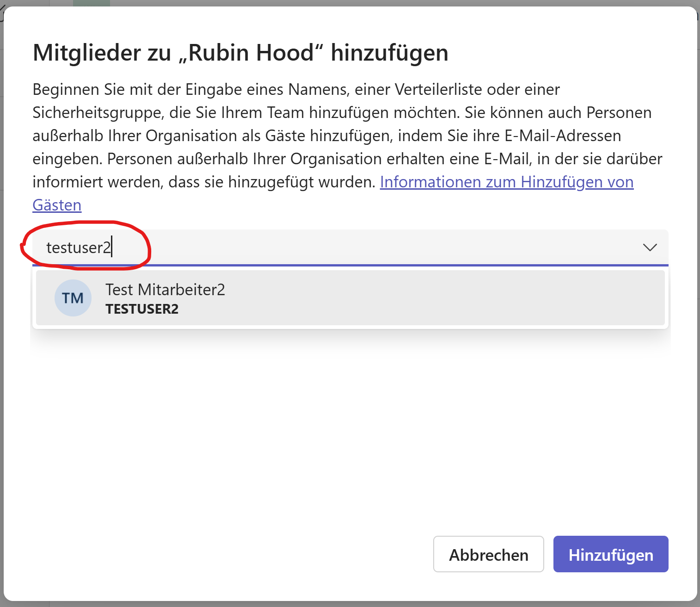Click the Rubin Hood team name in the title
Image resolution: width=700 pixels, height=607 pixels.
tap(252, 53)
